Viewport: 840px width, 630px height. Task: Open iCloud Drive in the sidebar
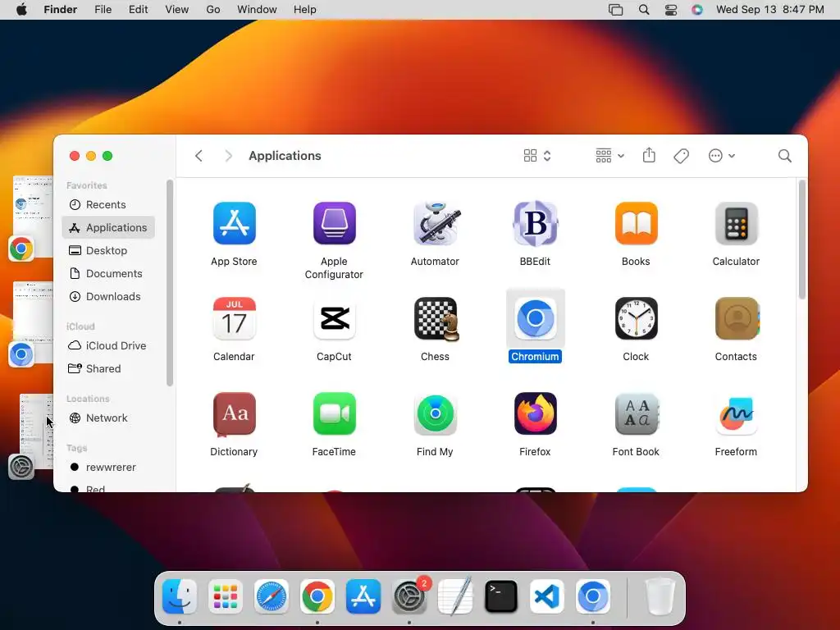point(108,346)
